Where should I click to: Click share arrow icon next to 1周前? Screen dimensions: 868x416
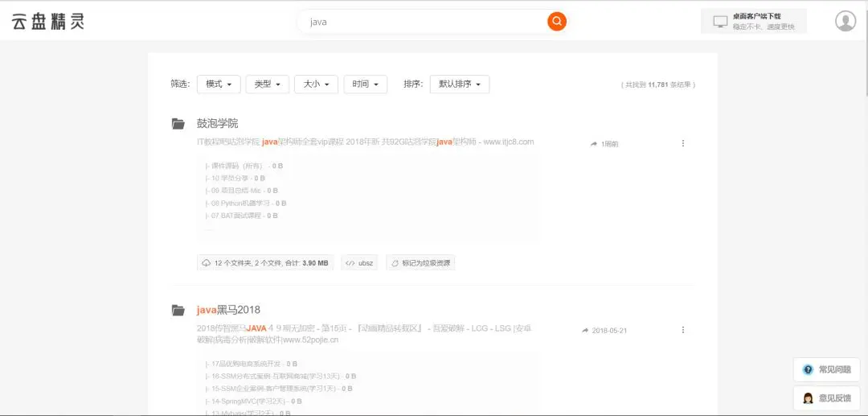594,144
